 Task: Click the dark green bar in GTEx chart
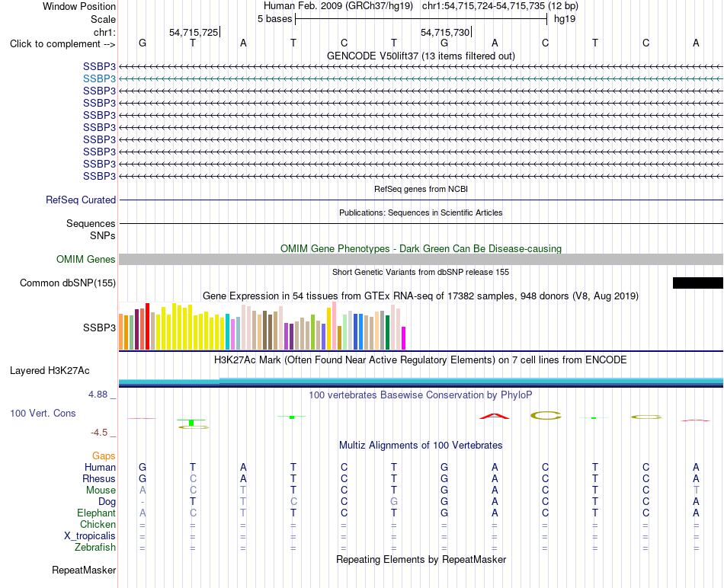coord(387,332)
